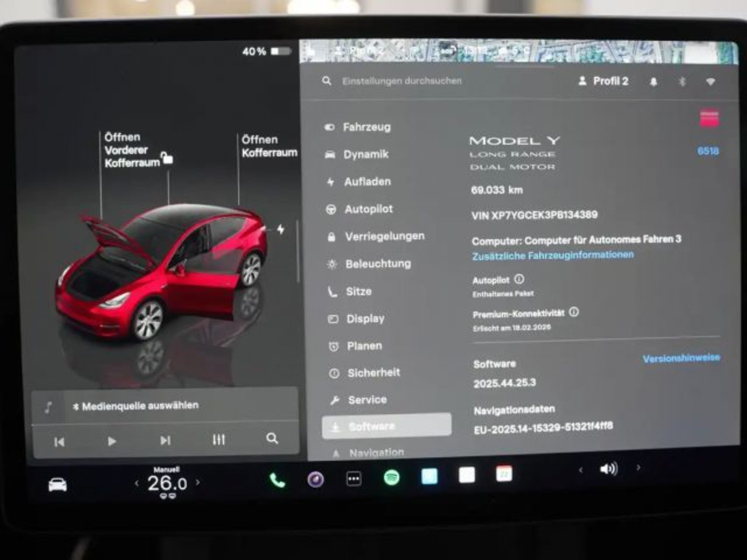Open the phone app icon
Image resolution: width=747 pixels, height=560 pixels.
277,480
